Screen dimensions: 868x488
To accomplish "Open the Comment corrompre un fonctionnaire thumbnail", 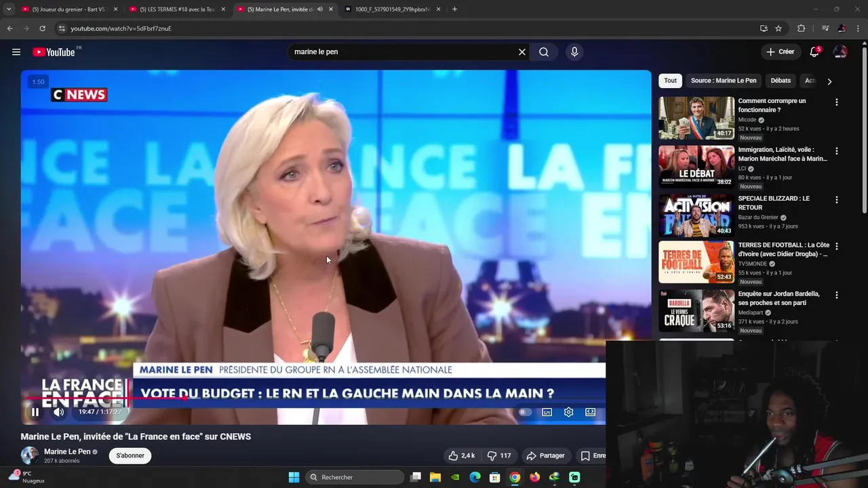I will (696, 118).
